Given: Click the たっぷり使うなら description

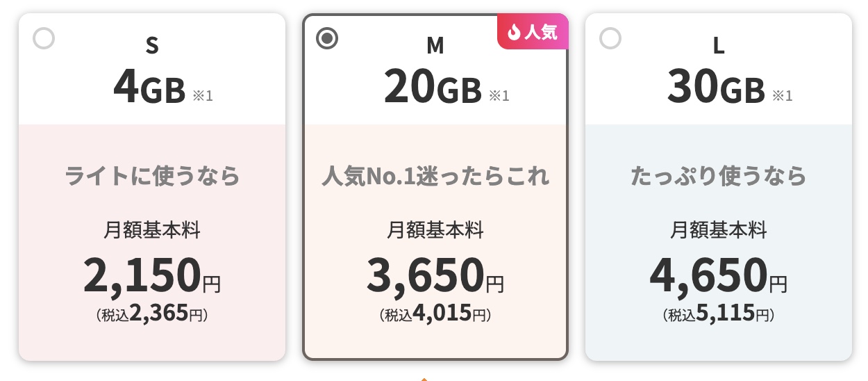Looking at the screenshot, I should (719, 176).
